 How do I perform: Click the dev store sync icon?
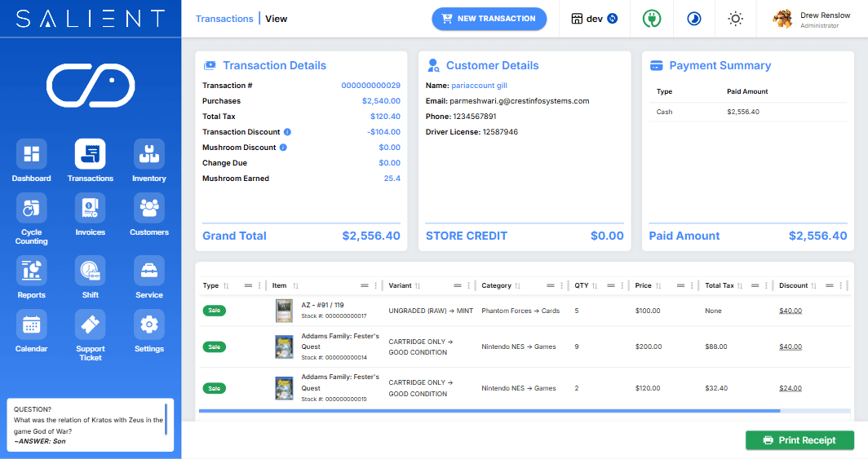pyautogui.click(x=612, y=18)
